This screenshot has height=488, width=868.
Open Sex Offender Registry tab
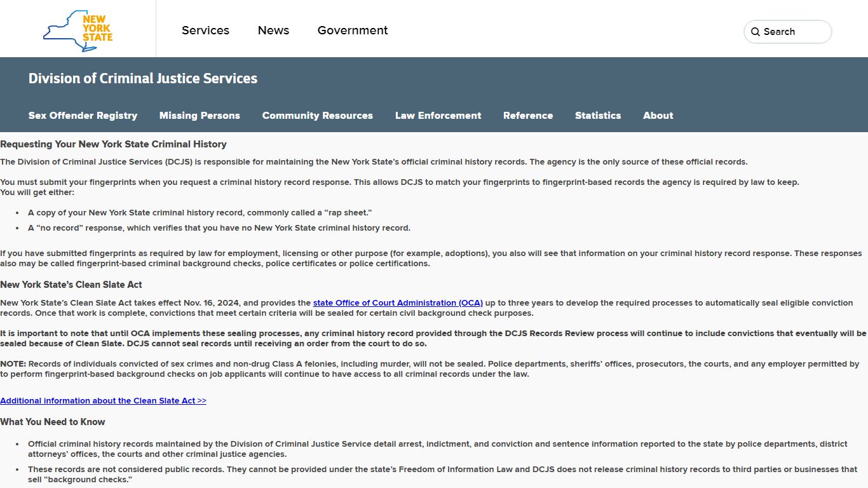click(83, 116)
